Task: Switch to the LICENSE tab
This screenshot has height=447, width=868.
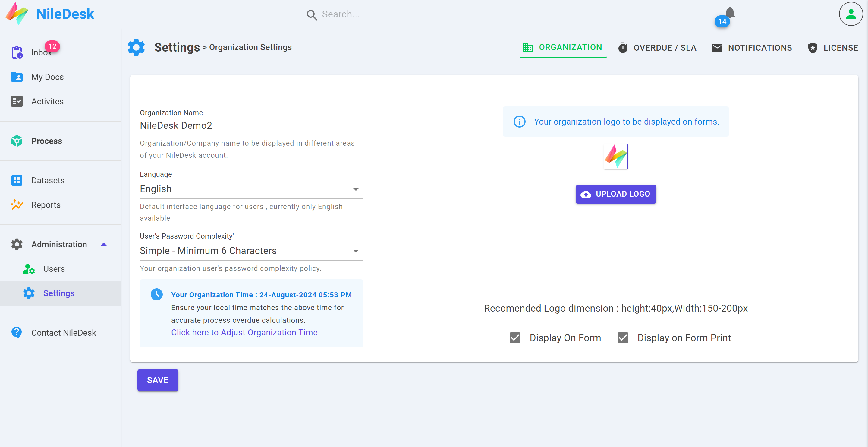Action: 833,48
